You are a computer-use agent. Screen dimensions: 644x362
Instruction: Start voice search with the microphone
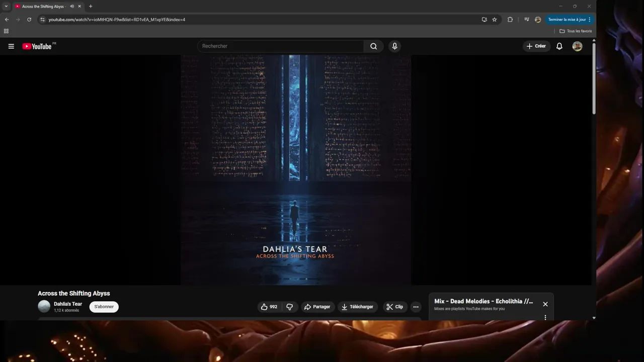[x=394, y=46]
